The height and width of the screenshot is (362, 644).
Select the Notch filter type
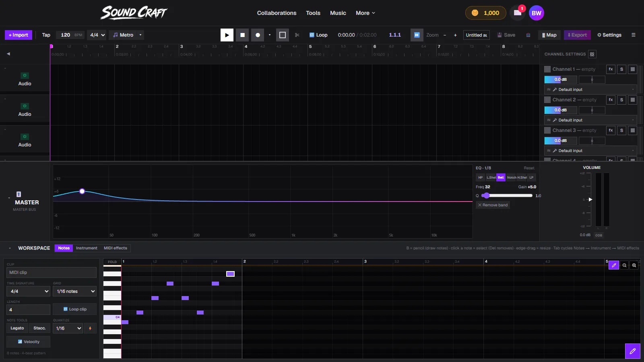tap(512, 177)
